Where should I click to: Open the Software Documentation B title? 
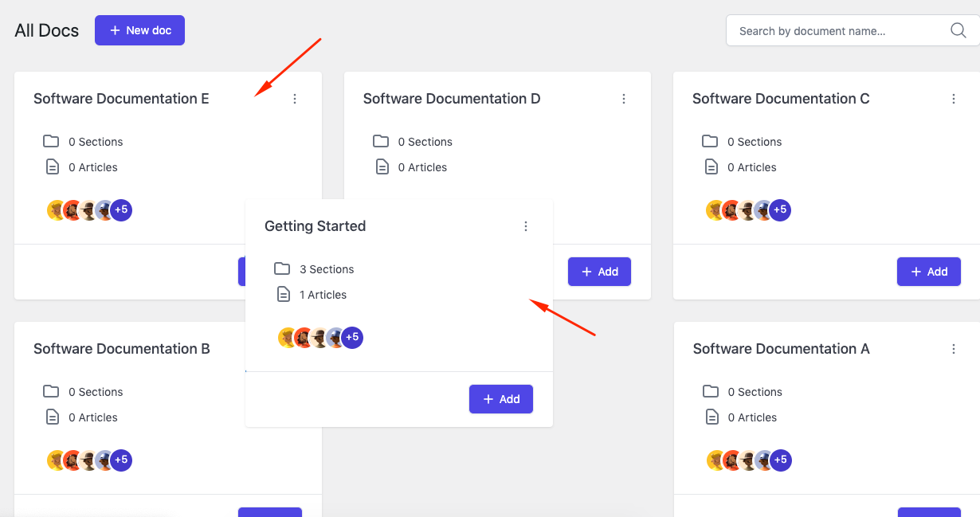(122, 349)
